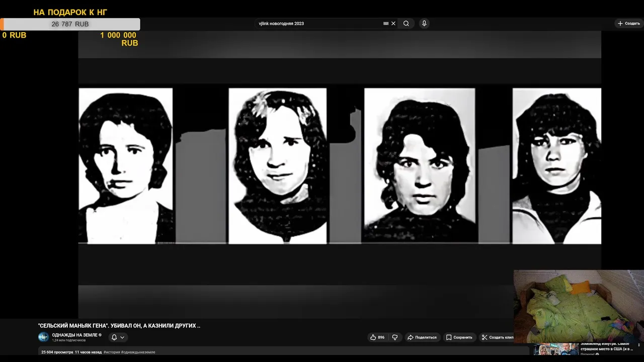Viewport: 644px width, 362px height.
Task: Open the ОДНАЖДЫ НА ЗЕМЛЕ channel name link
Action: (x=74, y=335)
